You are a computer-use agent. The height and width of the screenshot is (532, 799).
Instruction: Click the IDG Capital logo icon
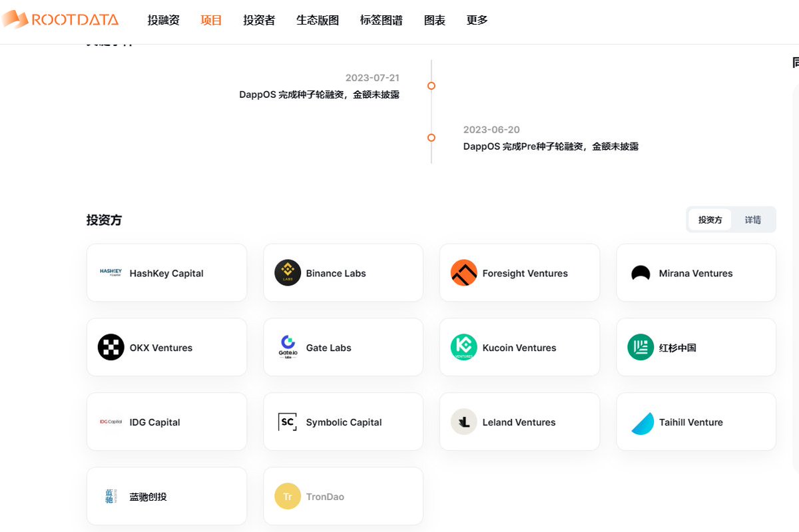point(111,422)
